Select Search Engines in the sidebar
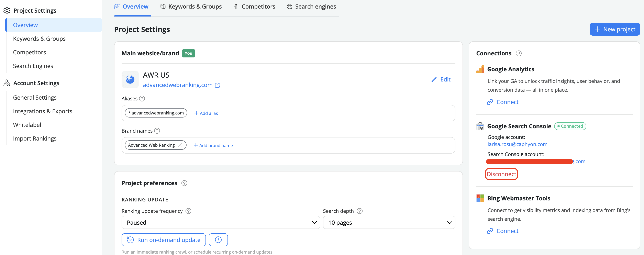The height and width of the screenshot is (255, 644). click(x=33, y=66)
